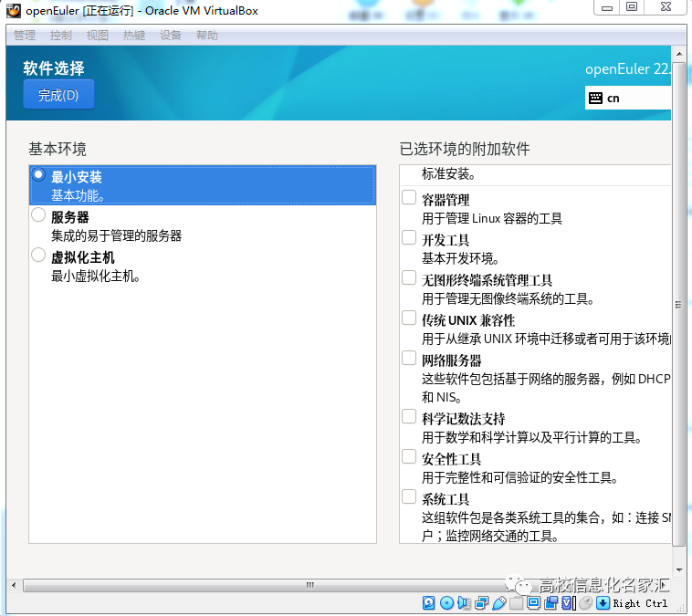This screenshot has height=616, width=692.
Task: Click the vertical scrollbar down arrow
Action: click(x=679, y=570)
